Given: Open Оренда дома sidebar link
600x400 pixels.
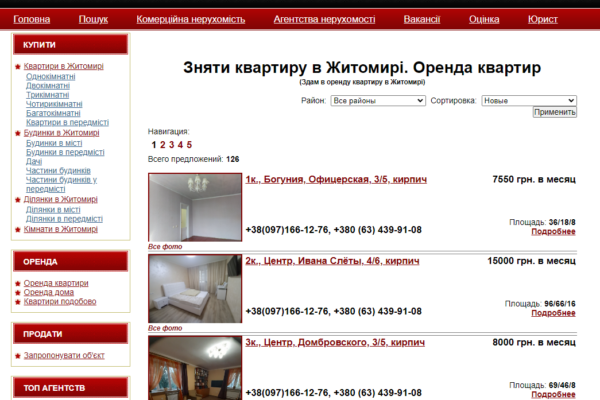Looking at the screenshot, I should (56, 292).
